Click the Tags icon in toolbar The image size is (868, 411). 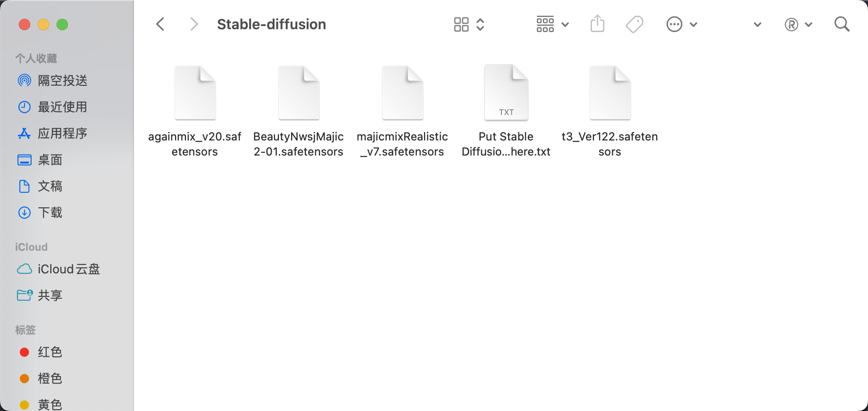pos(634,24)
